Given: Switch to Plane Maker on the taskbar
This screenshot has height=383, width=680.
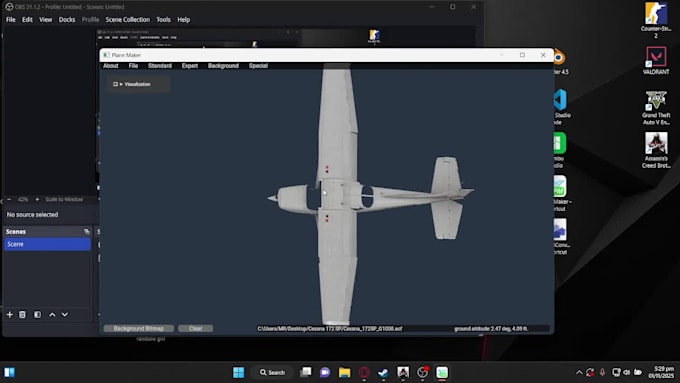Looking at the screenshot, I should 442,372.
